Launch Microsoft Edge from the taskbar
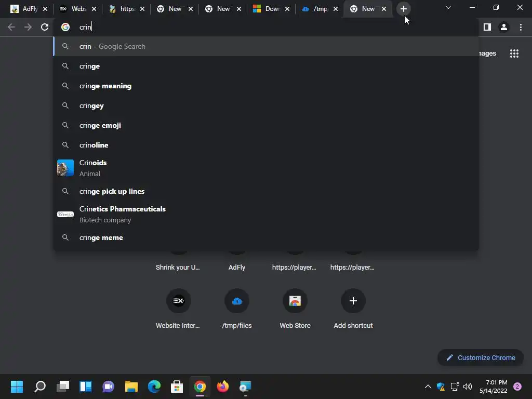The width and height of the screenshot is (532, 399). tap(154, 386)
